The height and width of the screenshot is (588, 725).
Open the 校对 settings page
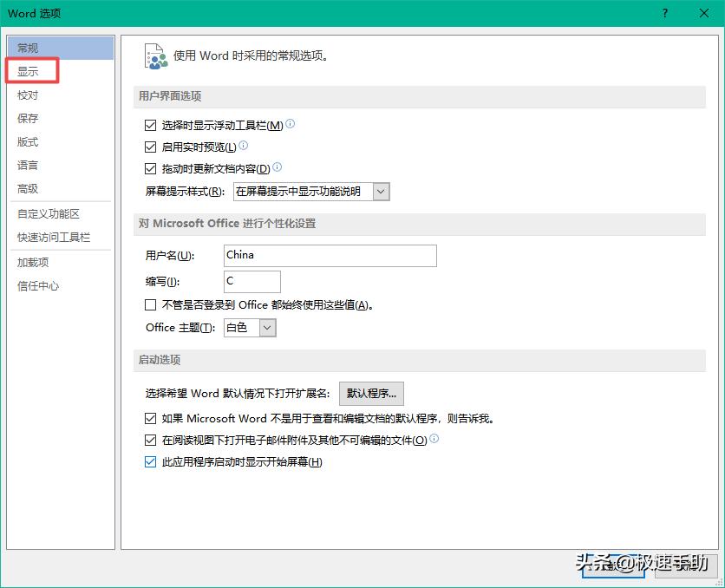pyautogui.click(x=28, y=95)
